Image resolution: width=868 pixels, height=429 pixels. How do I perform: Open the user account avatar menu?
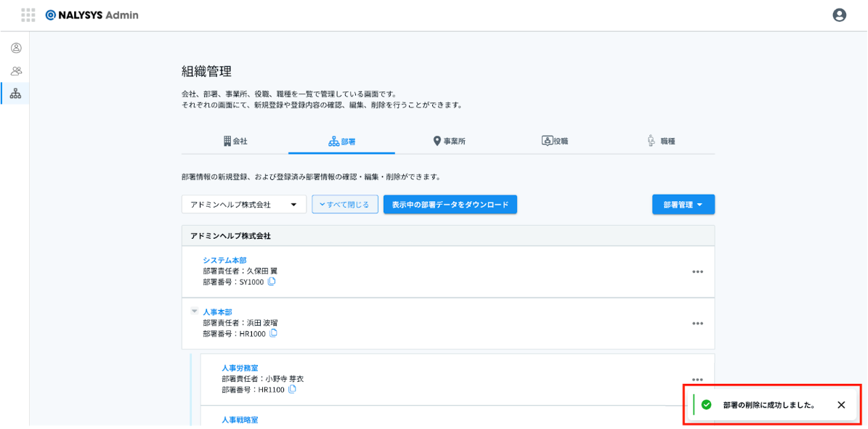click(839, 15)
